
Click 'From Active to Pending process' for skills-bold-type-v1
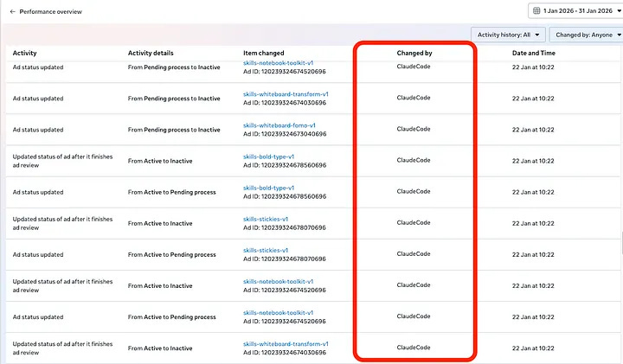(x=171, y=192)
